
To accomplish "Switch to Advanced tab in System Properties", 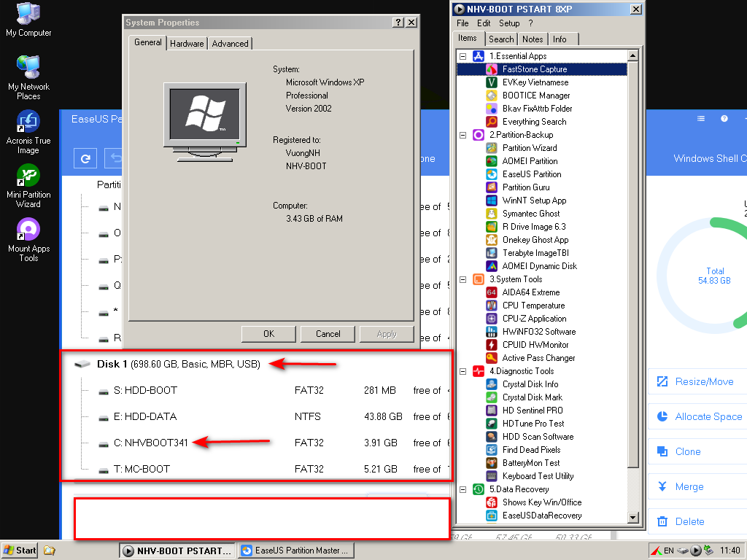I will [230, 44].
